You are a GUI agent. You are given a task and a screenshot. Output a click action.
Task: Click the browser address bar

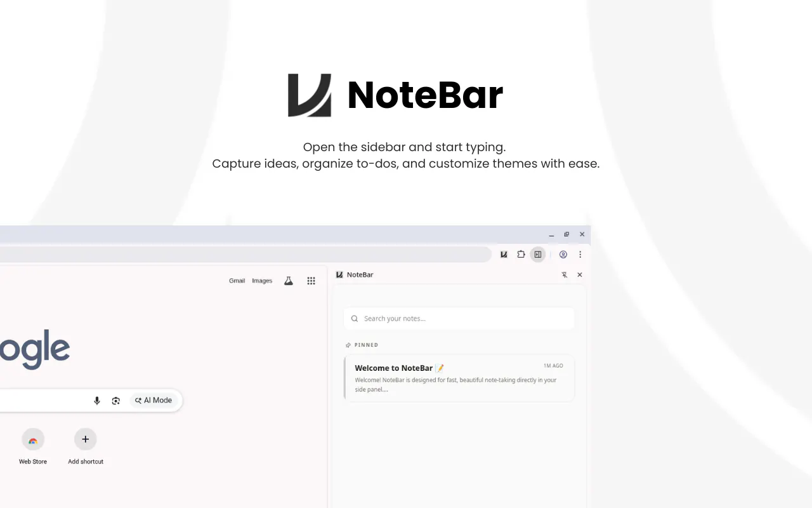[x=246, y=255]
